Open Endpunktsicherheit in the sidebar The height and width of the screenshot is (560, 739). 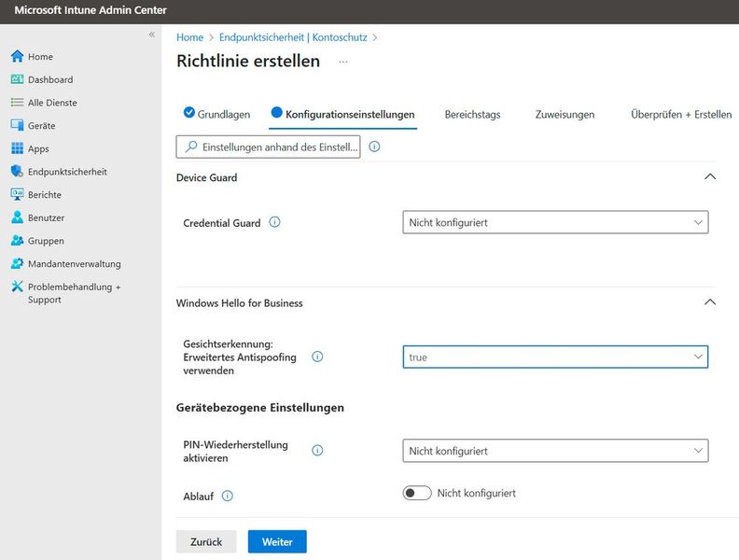click(67, 172)
